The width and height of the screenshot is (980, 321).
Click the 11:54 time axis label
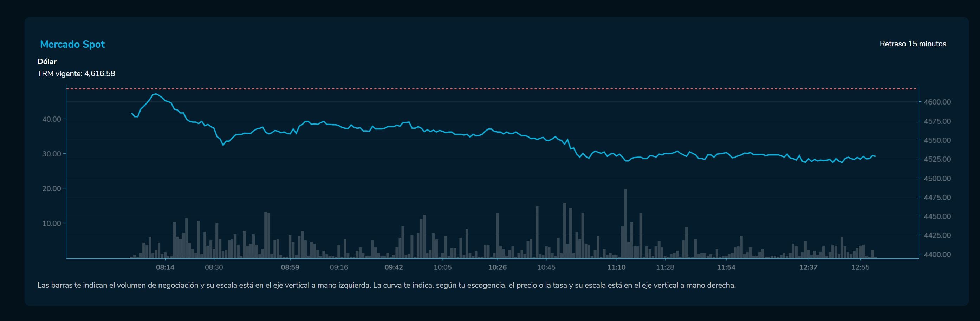726,267
